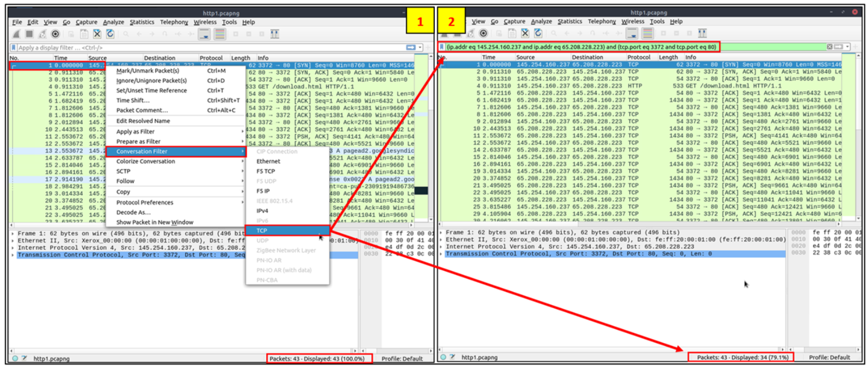Expand Frame 1 details in left window
The height and width of the screenshot is (369, 868).
[x=13, y=234]
